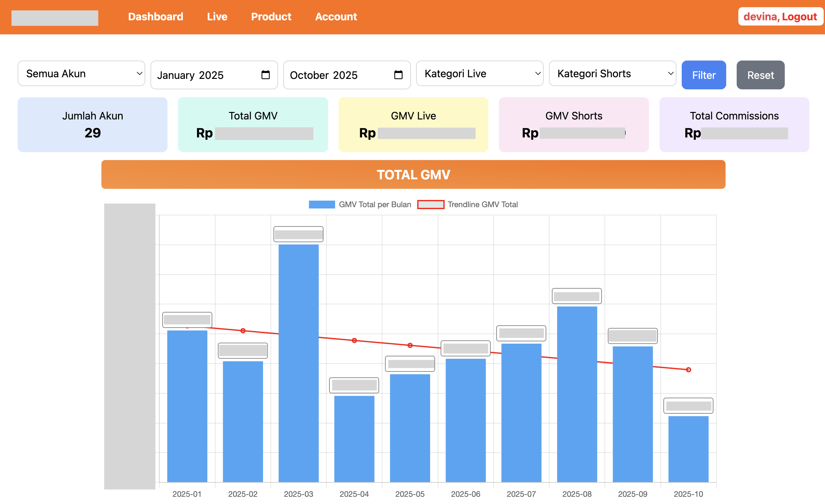The width and height of the screenshot is (825, 504).
Task: Select the Total GMV summary card
Action: click(253, 124)
